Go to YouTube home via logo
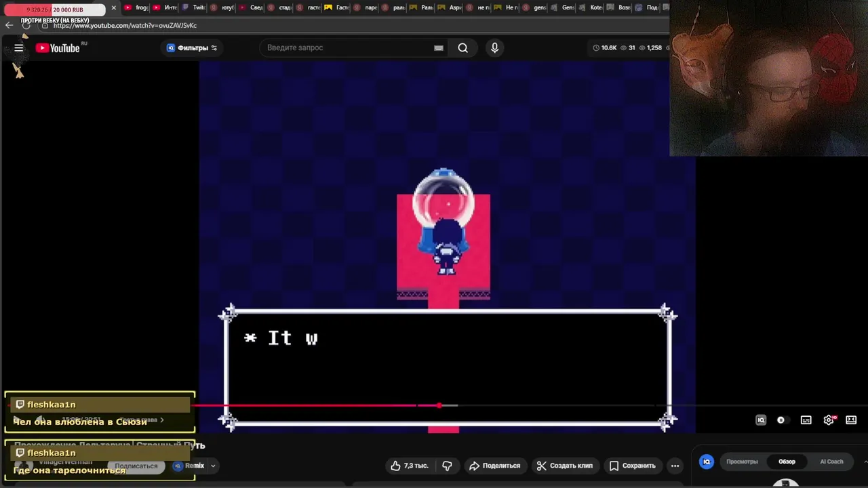Screen dimensions: 868x488 pyautogui.click(x=58, y=48)
